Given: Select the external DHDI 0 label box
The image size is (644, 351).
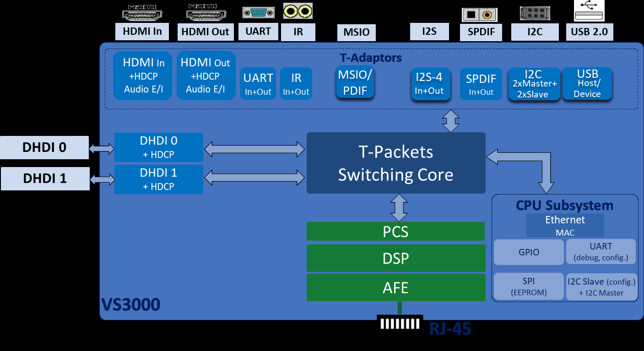Looking at the screenshot, I should point(44,147).
